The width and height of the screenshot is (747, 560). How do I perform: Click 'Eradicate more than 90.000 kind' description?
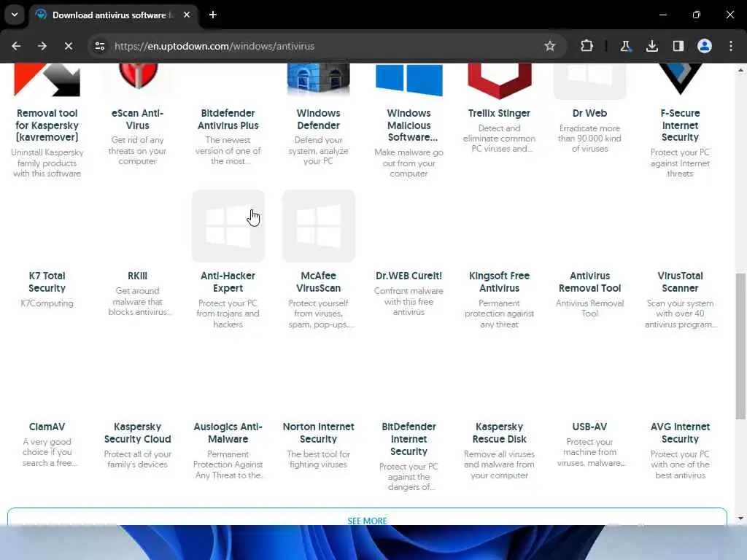coord(589,139)
